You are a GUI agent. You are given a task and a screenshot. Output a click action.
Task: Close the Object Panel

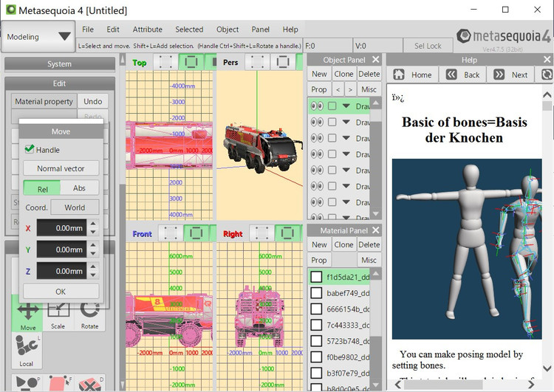375,59
